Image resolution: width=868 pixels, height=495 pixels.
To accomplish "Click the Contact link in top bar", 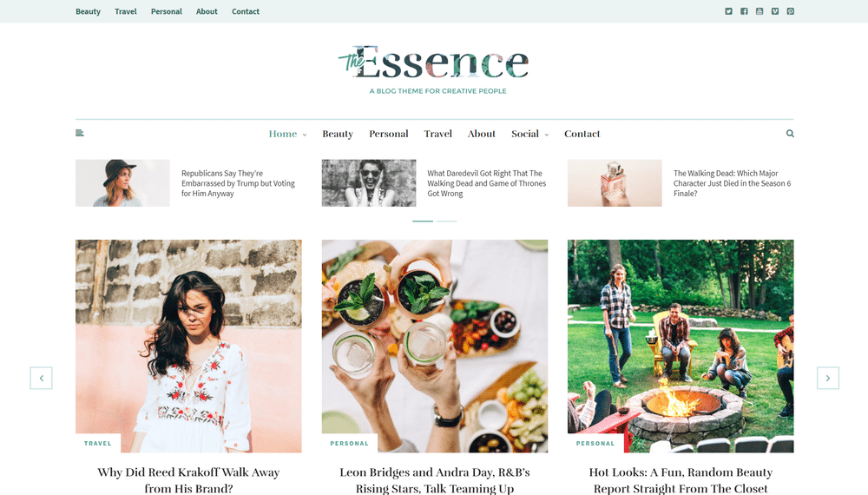I will [246, 11].
